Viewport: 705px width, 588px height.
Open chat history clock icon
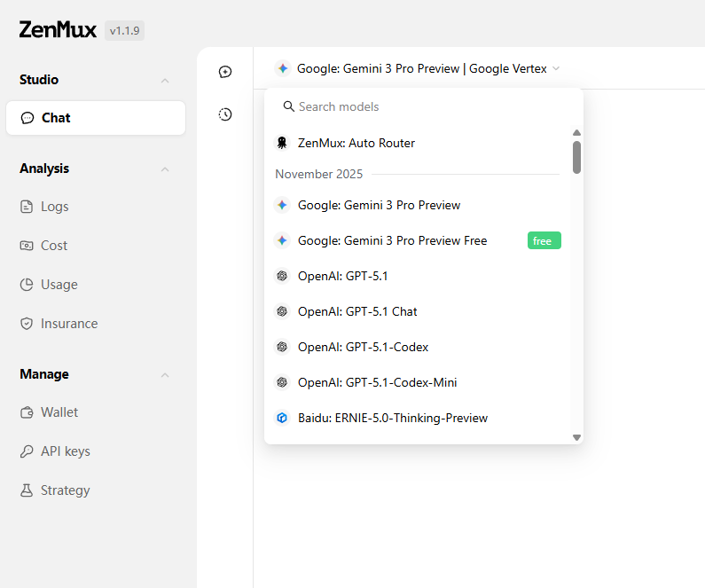point(225,114)
